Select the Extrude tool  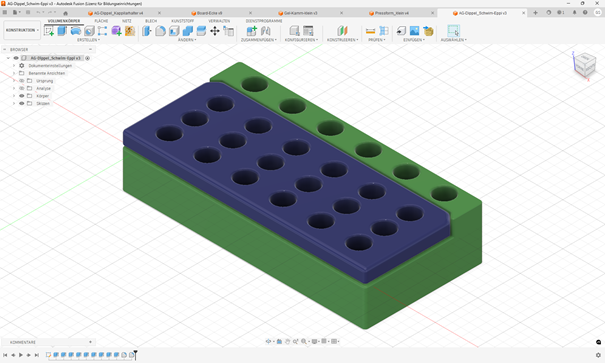click(x=62, y=31)
